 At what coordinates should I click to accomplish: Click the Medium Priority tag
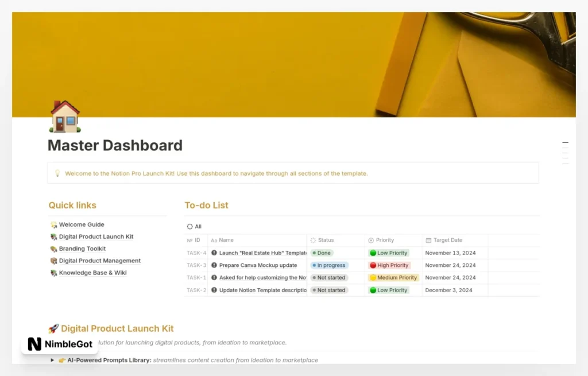click(393, 277)
